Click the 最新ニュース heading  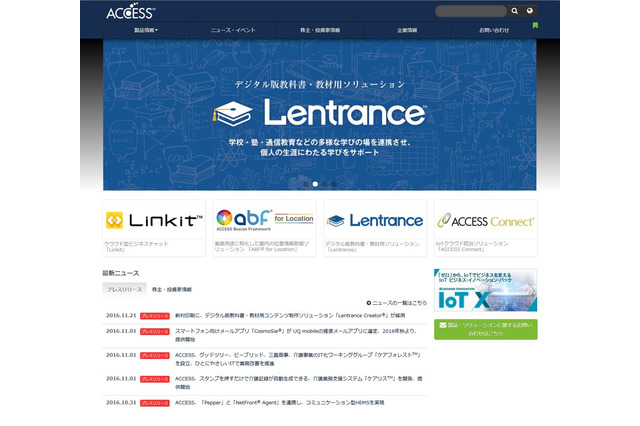(x=121, y=273)
